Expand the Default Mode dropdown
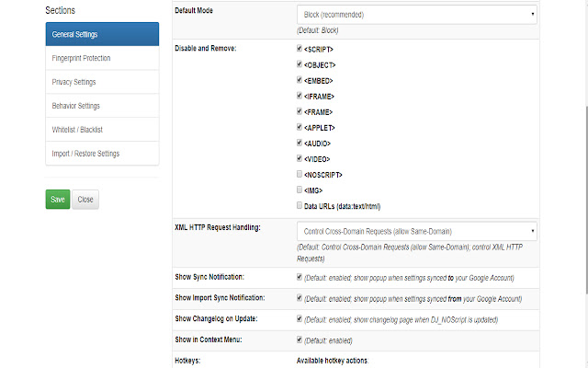The height and width of the screenshot is (368, 588). pyautogui.click(x=416, y=15)
